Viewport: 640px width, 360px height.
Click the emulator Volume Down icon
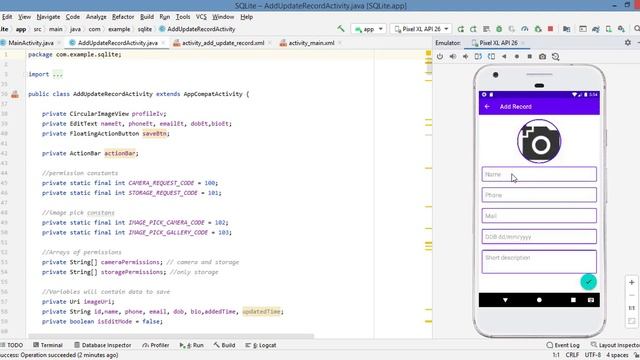click(465, 56)
